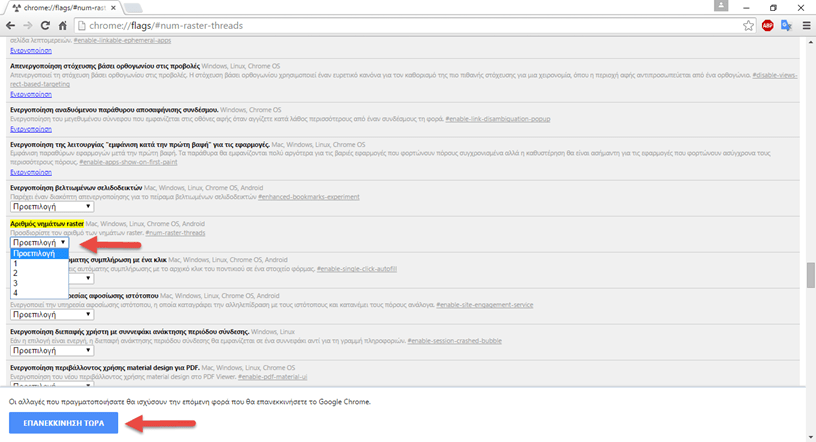
Task: Click Ενεργοποίηση link under apps-show-on-first-paint
Action: tap(31, 172)
